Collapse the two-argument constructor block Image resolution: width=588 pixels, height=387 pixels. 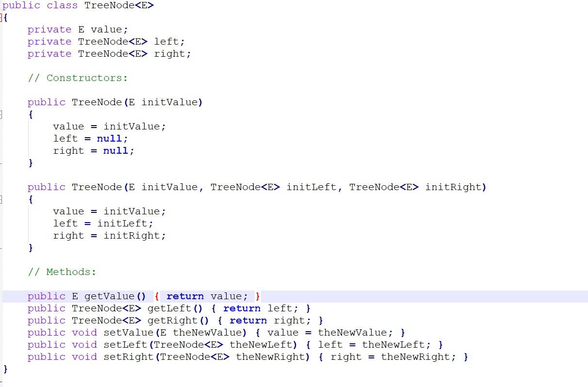tap(2, 199)
